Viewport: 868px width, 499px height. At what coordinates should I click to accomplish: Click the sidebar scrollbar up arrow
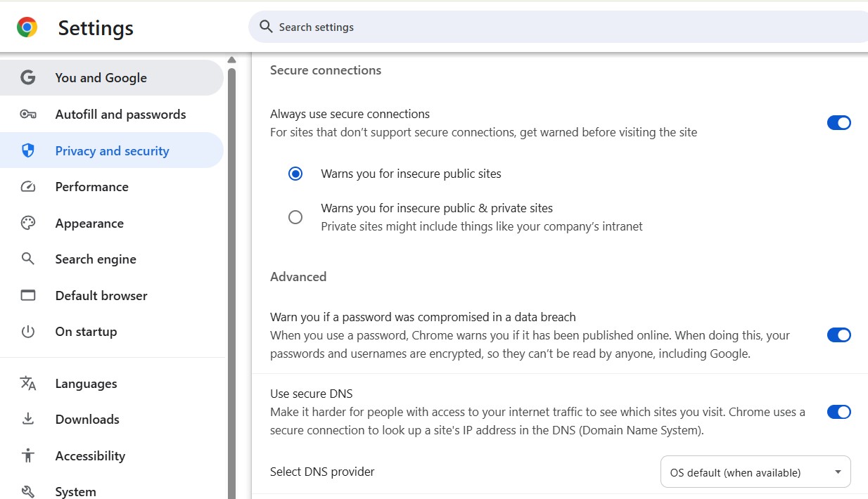(231, 60)
